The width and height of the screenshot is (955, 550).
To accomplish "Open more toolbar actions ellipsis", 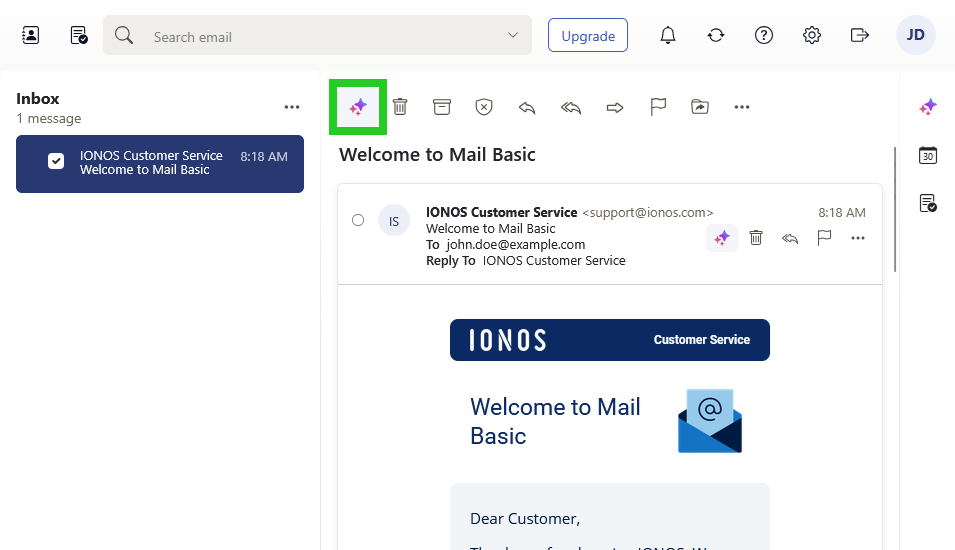I will tap(742, 107).
